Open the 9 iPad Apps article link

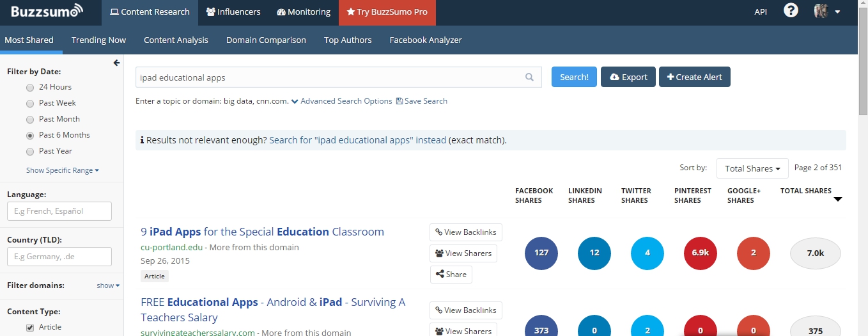click(x=262, y=232)
